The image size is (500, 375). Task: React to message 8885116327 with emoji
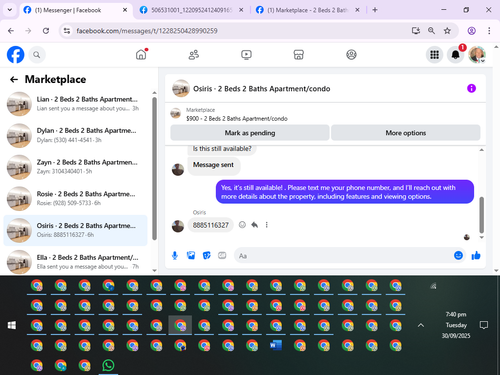coord(242,225)
